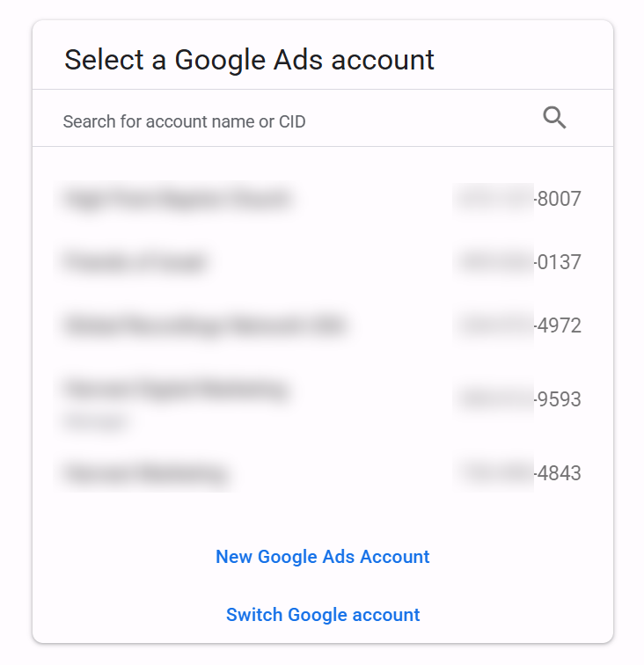Click the magnifying glass search icon

coord(554,118)
